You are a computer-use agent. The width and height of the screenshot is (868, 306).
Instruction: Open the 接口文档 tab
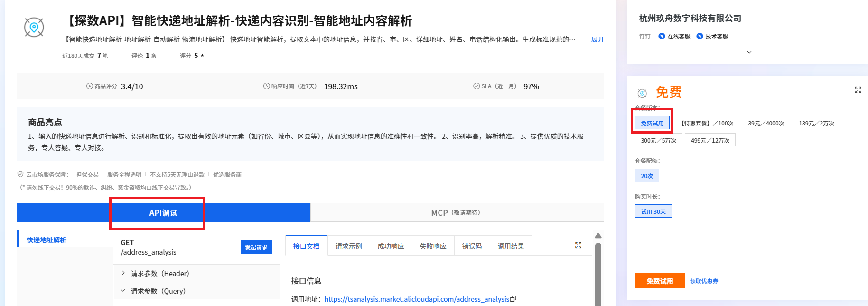point(306,246)
